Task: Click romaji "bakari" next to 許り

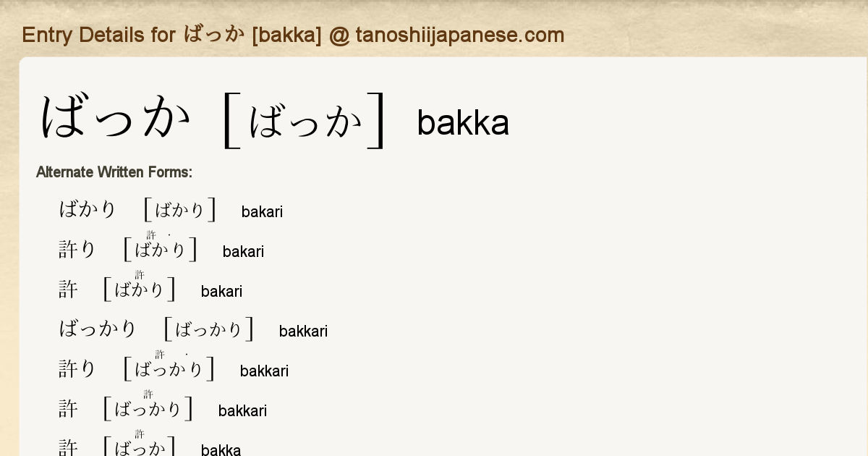Action: (x=243, y=252)
